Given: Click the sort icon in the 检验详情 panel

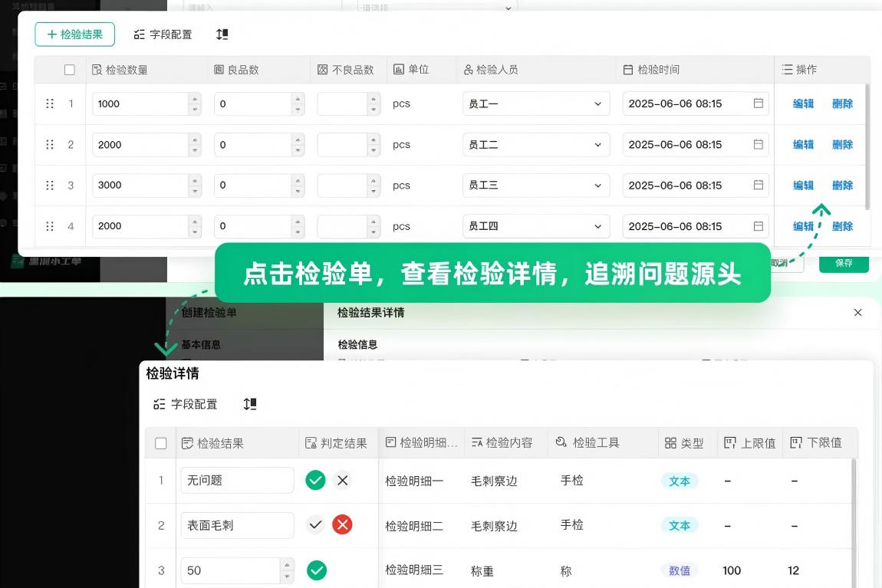Looking at the screenshot, I should (x=249, y=404).
